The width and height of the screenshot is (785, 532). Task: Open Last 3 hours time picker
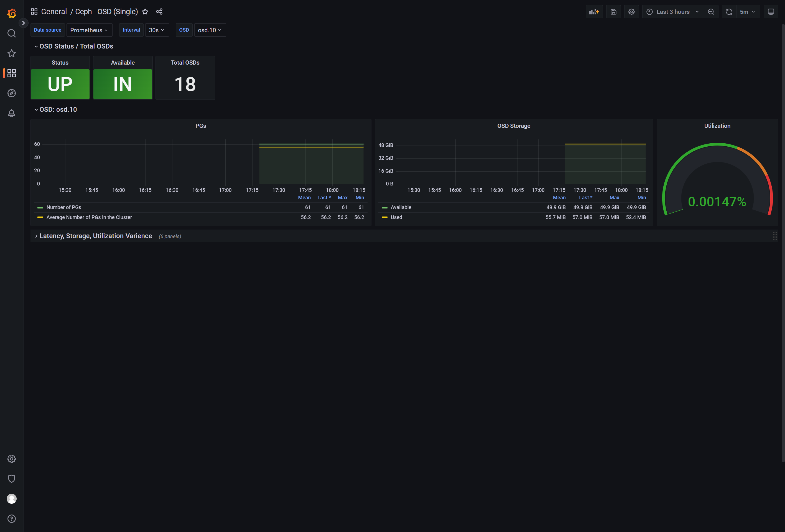coord(672,12)
